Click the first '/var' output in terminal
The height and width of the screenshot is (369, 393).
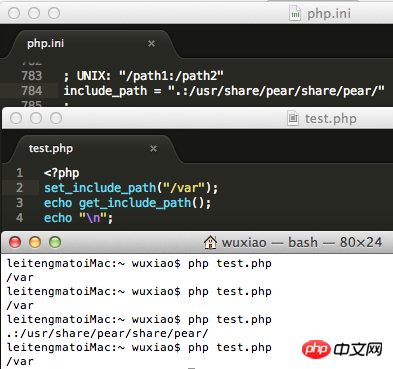click(x=20, y=277)
